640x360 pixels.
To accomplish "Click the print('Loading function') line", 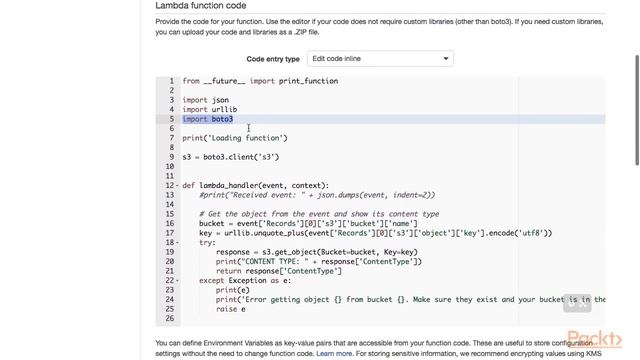I will tap(235, 138).
